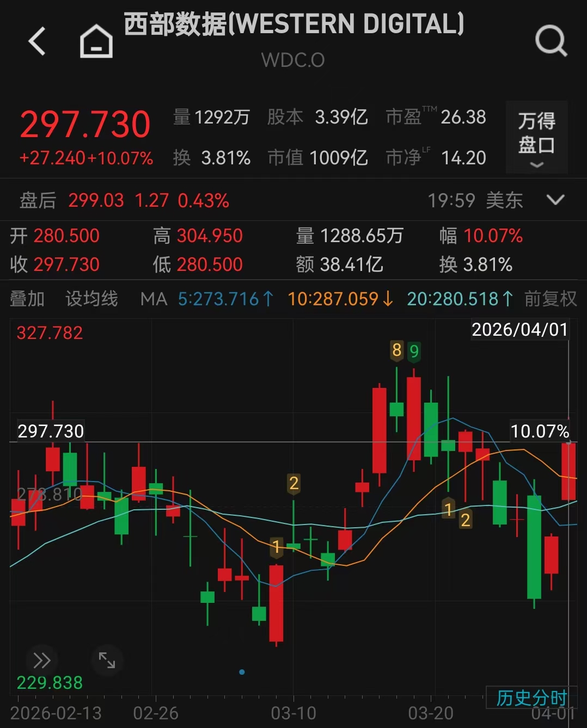Click the double-chevron expand icon on chart
Image resolution: width=587 pixels, height=728 pixels.
pyautogui.click(x=42, y=661)
